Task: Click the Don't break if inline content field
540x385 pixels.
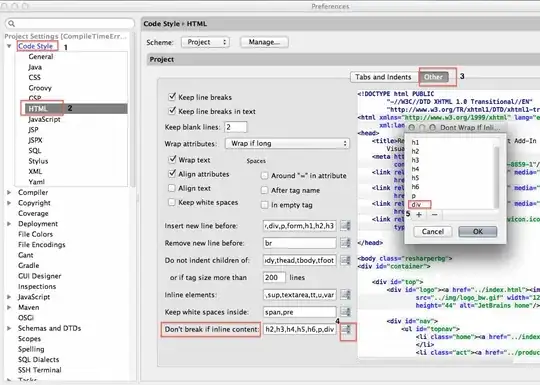Action: [x=300, y=330]
